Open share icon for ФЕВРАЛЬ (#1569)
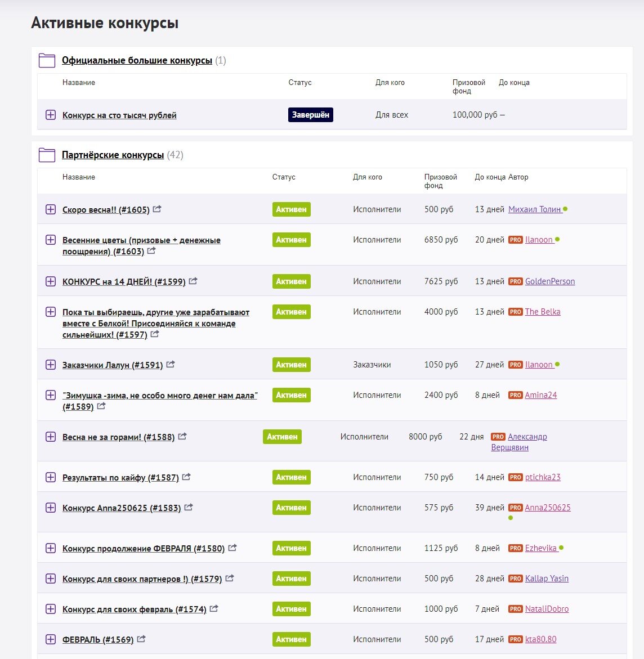 (x=141, y=639)
